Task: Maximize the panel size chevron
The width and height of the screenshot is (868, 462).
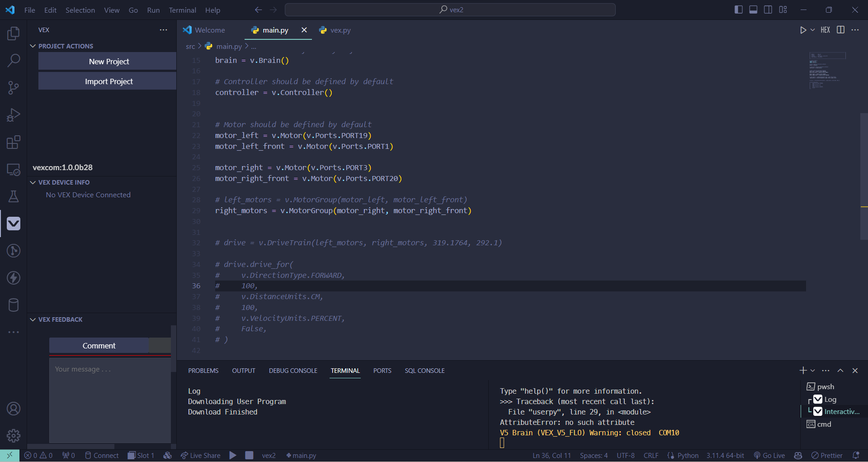Action: tap(840, 370)
